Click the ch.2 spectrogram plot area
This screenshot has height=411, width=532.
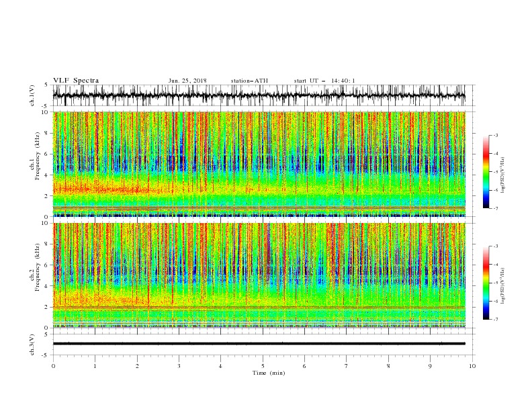pyautogui.click(x=259, y=275)
